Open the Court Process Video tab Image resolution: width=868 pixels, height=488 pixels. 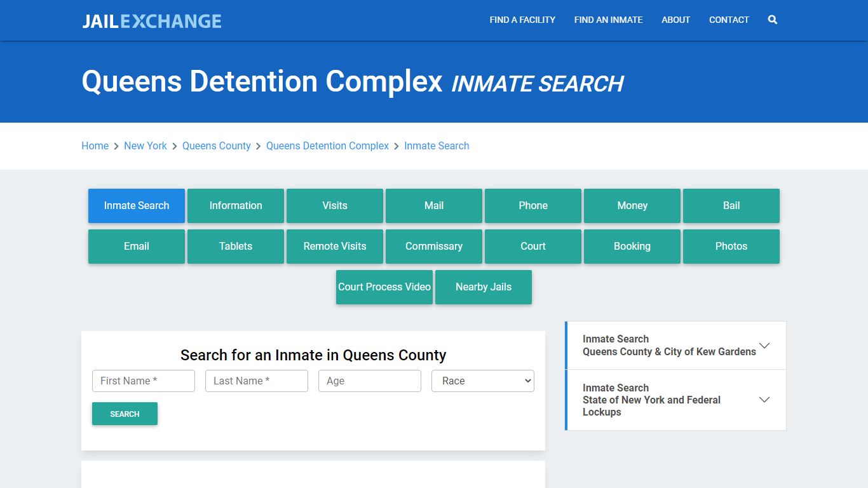(384, 287)
